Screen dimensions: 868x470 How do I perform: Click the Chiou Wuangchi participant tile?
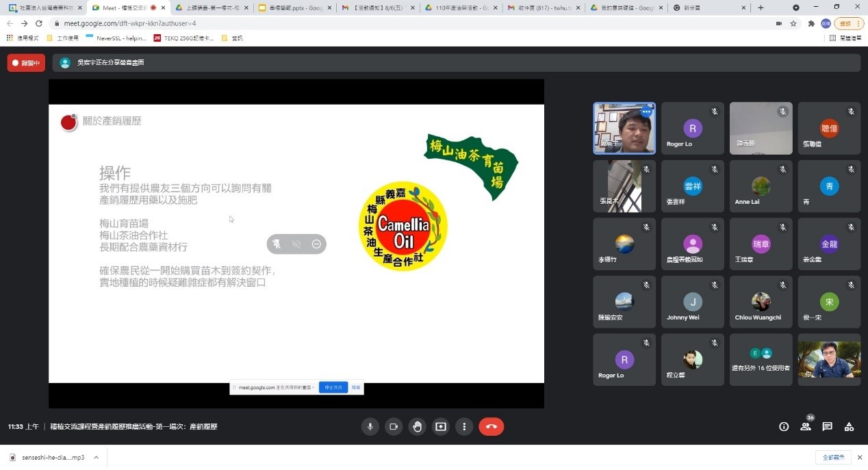coord(761,302)
